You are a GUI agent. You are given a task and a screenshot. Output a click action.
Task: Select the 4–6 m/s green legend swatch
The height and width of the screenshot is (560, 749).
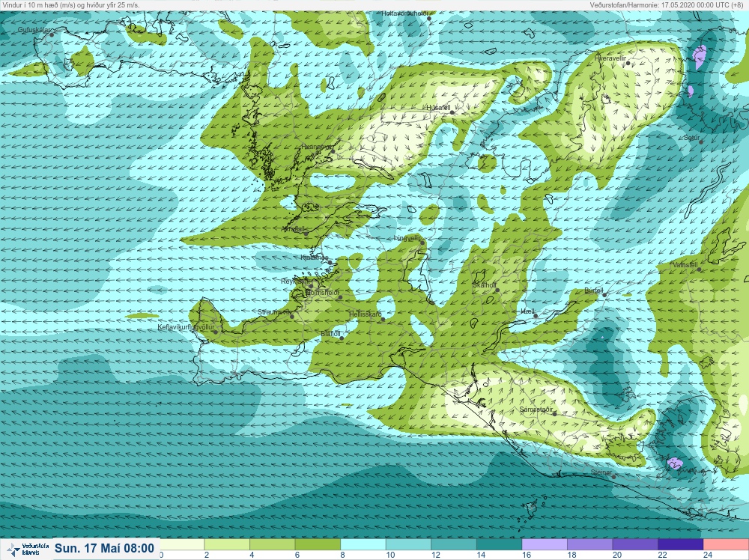coord(273,544)
